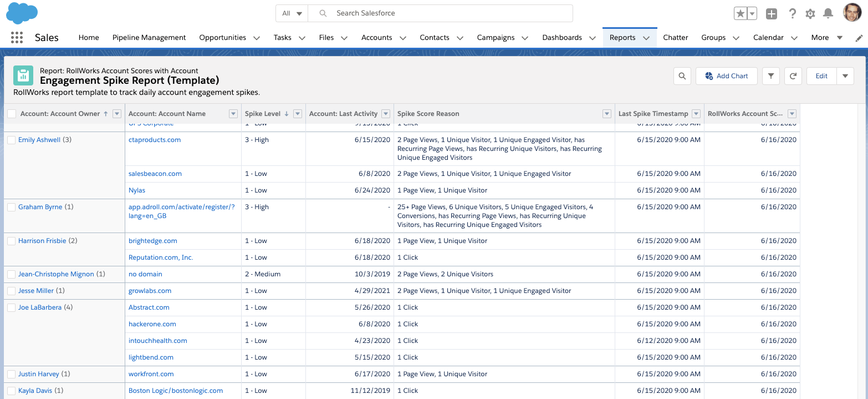Image resolution: width=868 pixels, height=399 pixels.
Task: Click the Edit report button
Action: tap(821, 76)
